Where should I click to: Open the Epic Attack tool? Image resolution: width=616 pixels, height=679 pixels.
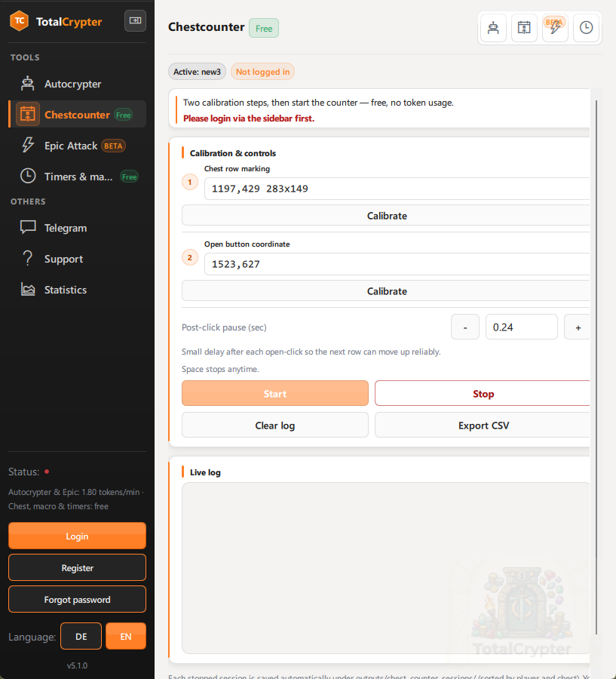click(78, 146)
